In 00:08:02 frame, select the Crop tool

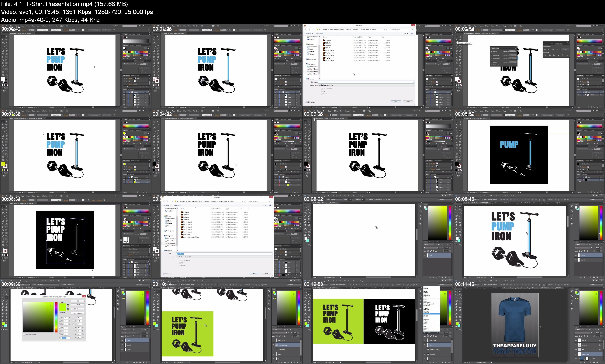(305, 213)
